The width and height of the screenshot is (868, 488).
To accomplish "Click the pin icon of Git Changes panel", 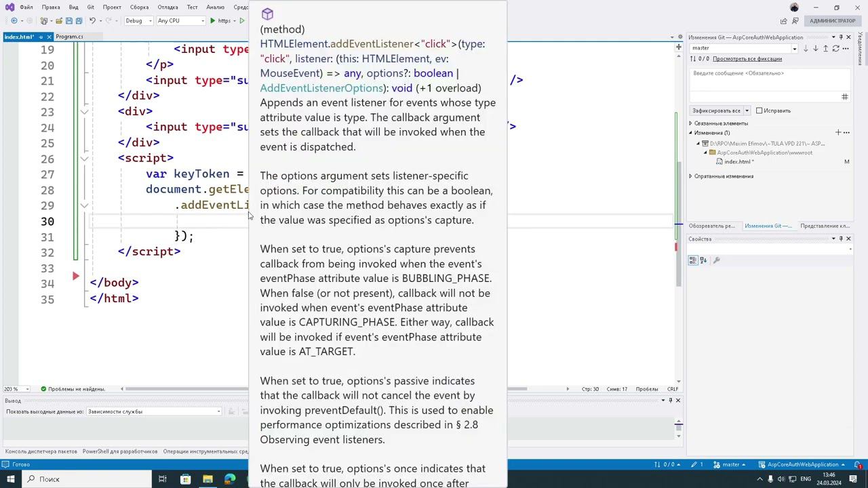I will 841,37.
